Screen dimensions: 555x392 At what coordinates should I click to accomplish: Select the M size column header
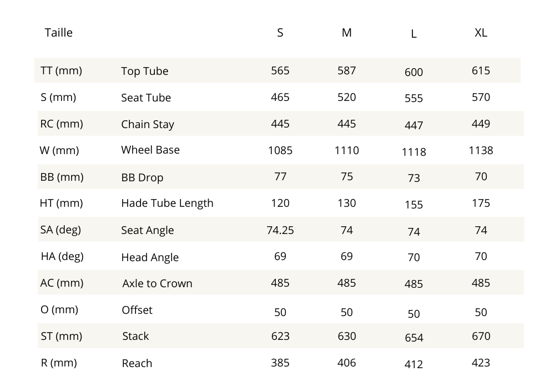tap(347, 33)
